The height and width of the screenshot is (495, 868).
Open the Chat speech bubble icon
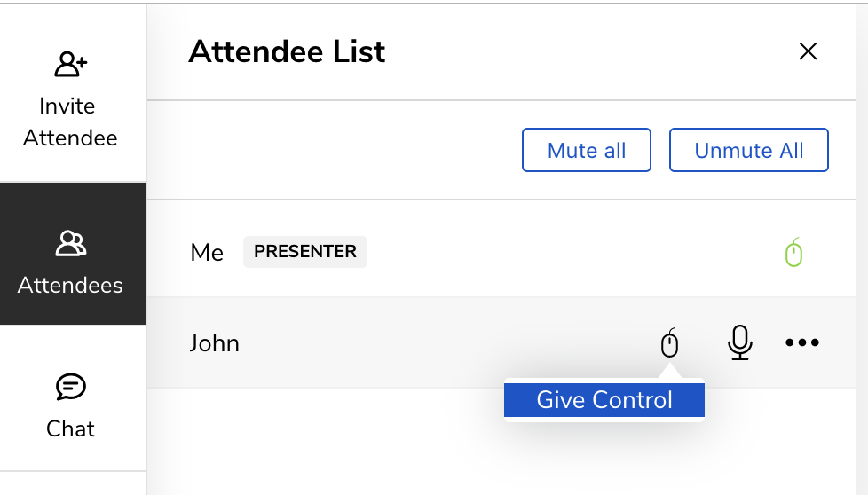pos(70,387)
